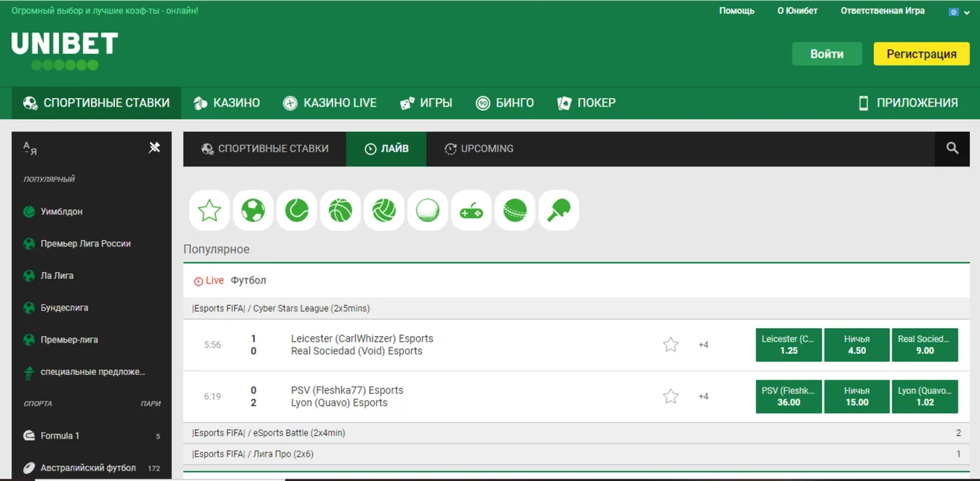The image size is (980, 481).
Task: Expand Лига Про (2x6) league row
Action: tap(576, 454)
